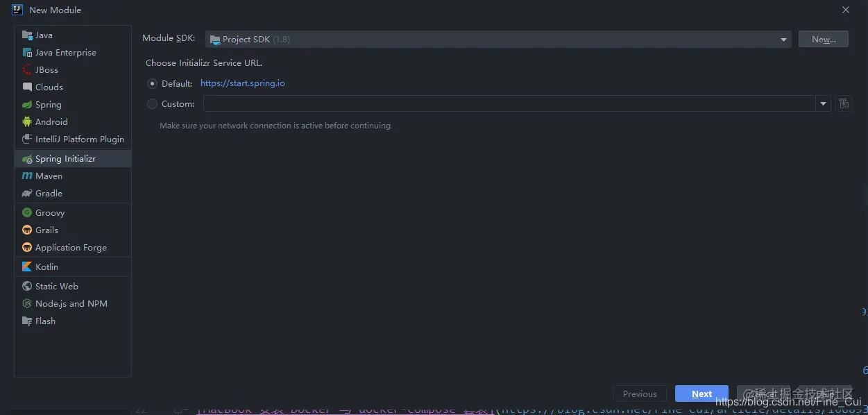Open the Module SDK dropdown

pos(498,40)
